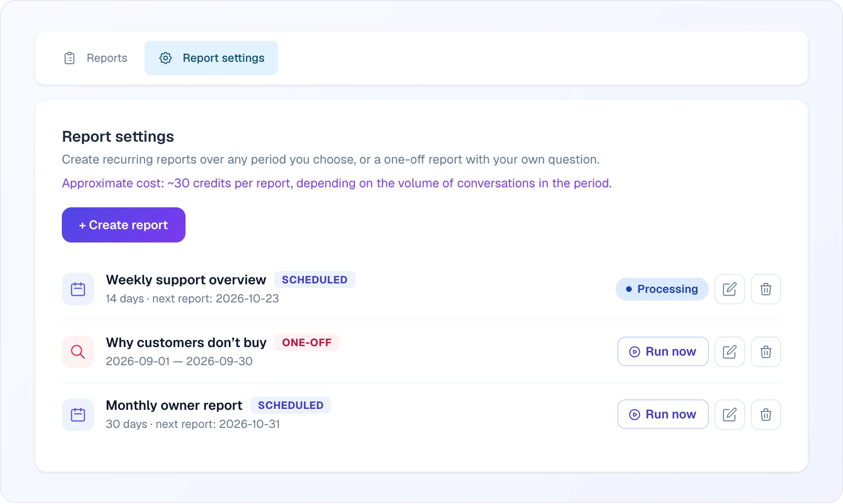Screen dimensions: 843x504
Task: Edit the Weekly support overview report
Action: [730, 289]
